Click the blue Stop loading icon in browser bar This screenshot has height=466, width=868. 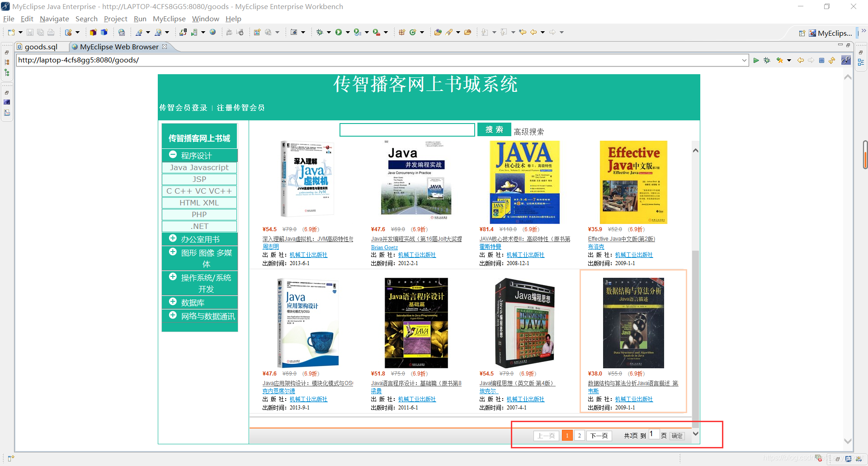pyautogui.click(x=822, y=60)
